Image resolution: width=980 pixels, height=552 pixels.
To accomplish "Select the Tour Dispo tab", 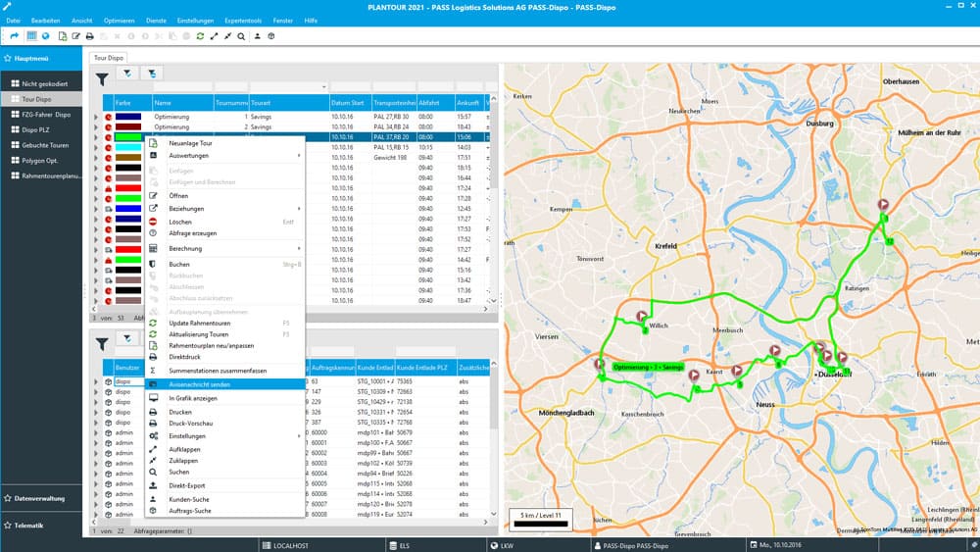I will point(109,58).
